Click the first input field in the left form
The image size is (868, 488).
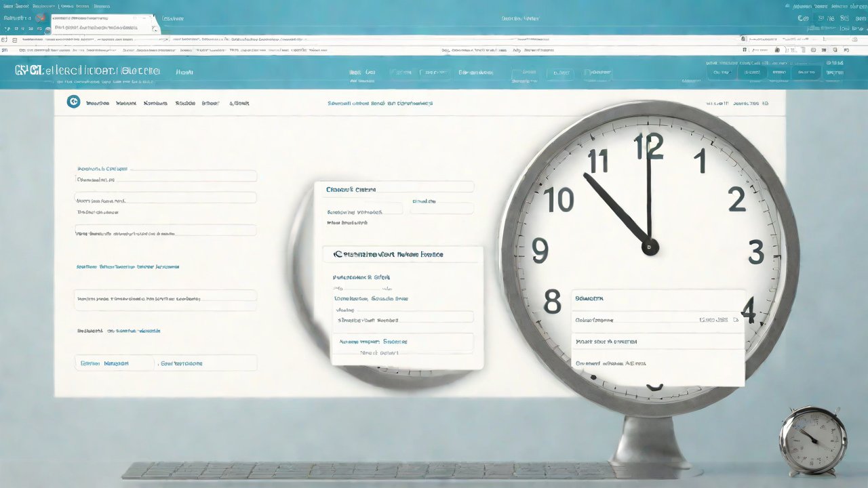tap(165, 177)
